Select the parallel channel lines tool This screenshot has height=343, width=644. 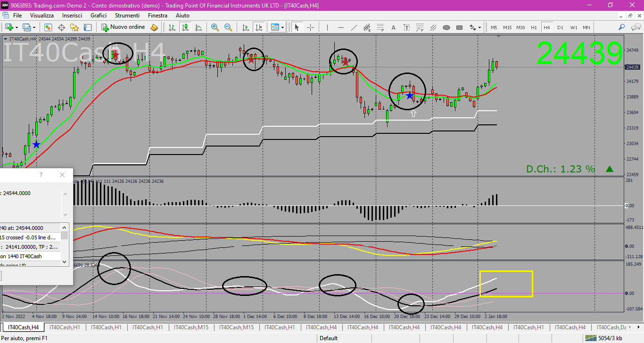point(433,27)
